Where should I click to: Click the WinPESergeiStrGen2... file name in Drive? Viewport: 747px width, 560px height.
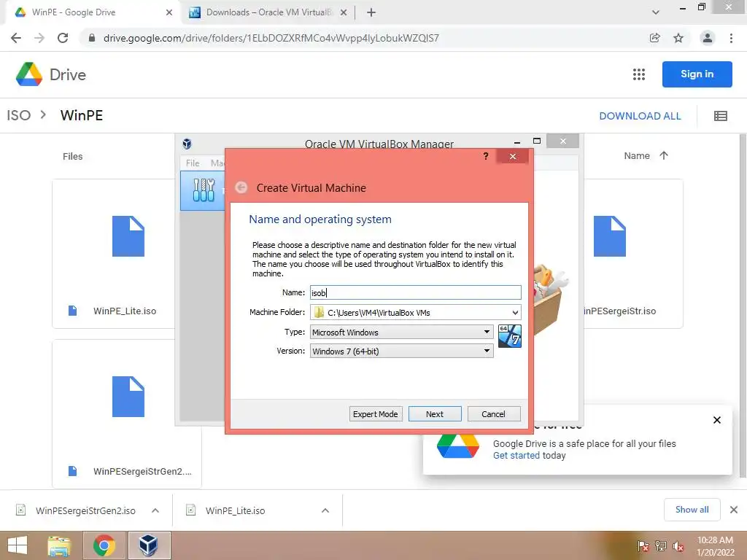click(x=142, y=472)
